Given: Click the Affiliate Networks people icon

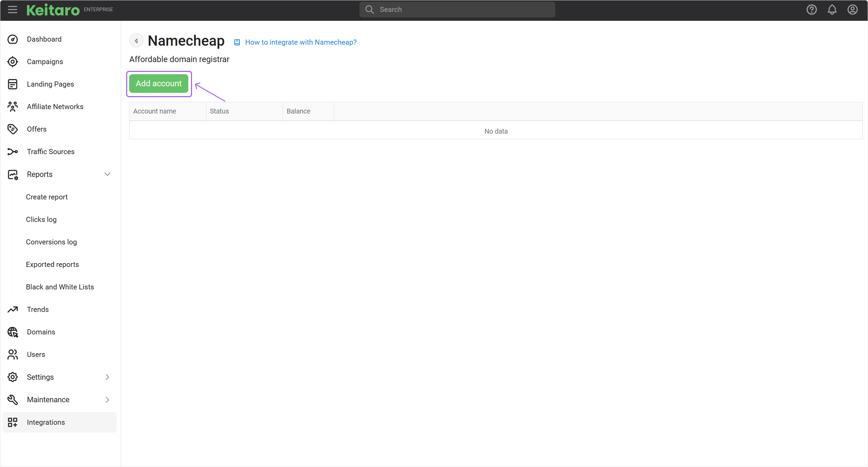Looking at the screenshot, I should click(13, 107).
